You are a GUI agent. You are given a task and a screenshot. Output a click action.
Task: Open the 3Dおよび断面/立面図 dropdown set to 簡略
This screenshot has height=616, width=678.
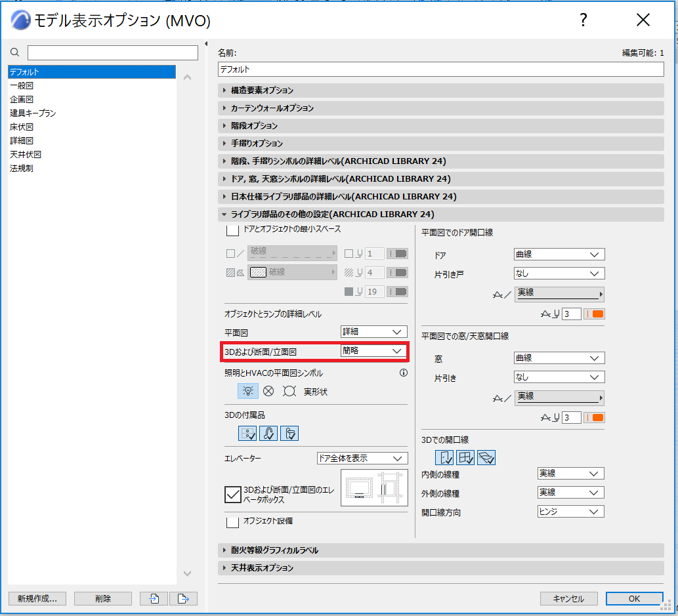pyautogui.click(x=374, y=350)
